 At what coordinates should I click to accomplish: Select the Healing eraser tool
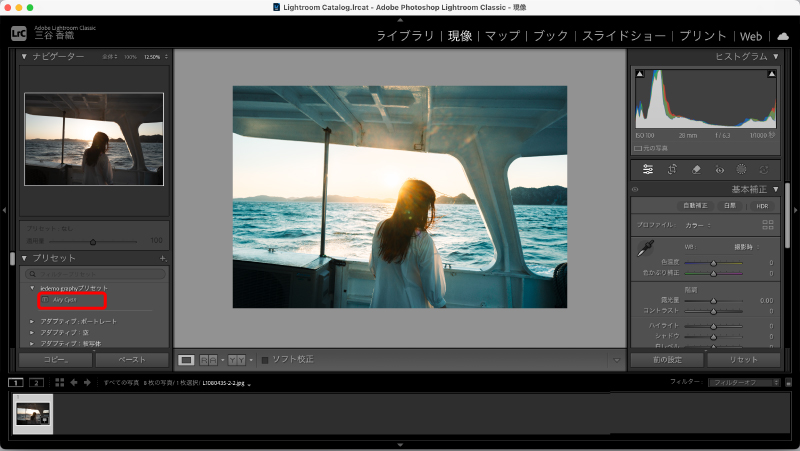(696, 169)
